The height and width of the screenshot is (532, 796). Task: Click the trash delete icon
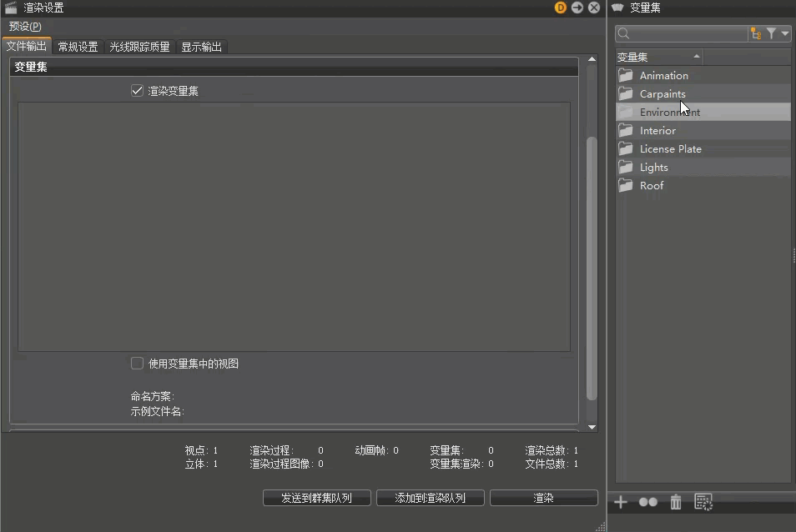coord(676,502)
